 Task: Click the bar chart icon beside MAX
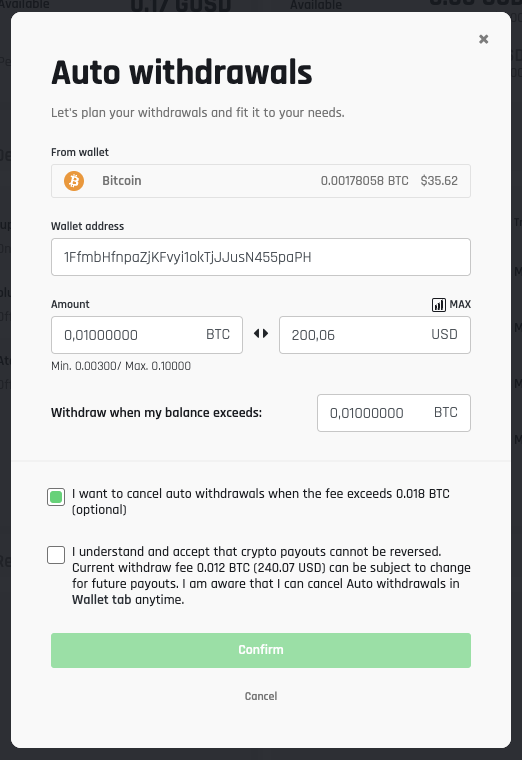(439, 304)
